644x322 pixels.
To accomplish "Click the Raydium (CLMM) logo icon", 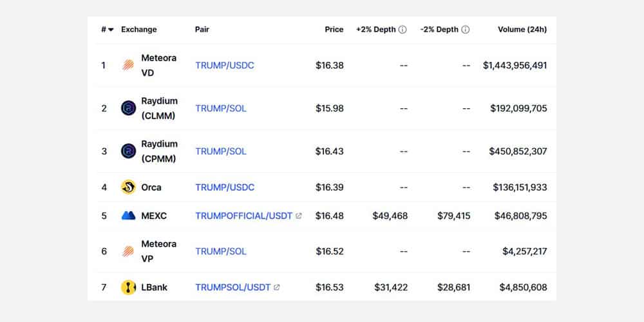I will [128, 108].
